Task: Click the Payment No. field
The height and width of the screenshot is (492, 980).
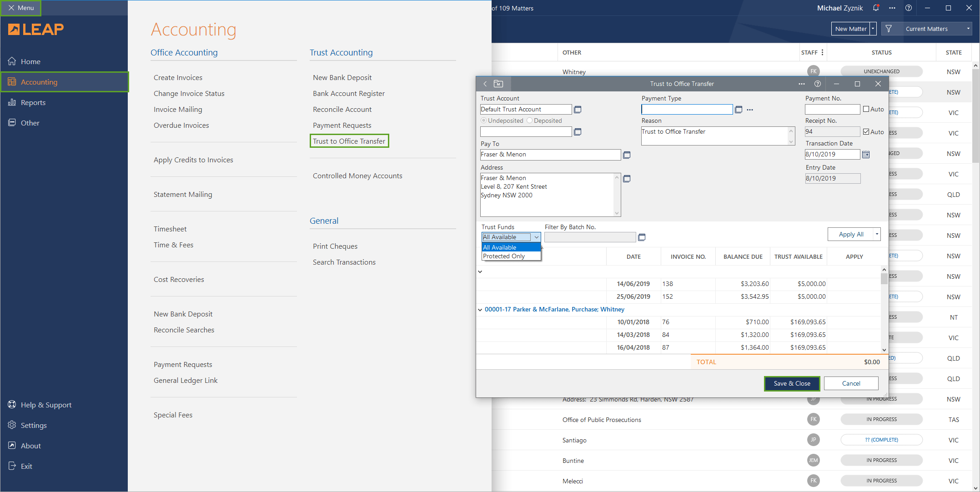Action: pyautogui.click(x=832, y=110)
